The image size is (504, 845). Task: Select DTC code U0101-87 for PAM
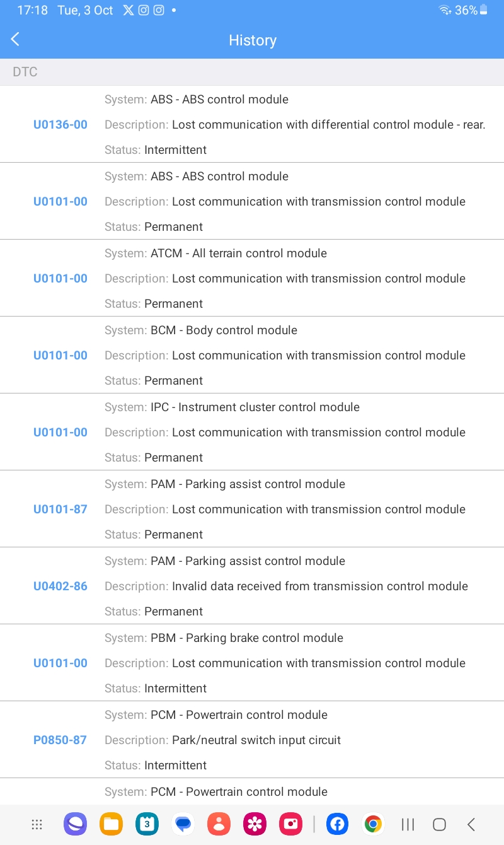pyautogui.click(x=60, y=510)
